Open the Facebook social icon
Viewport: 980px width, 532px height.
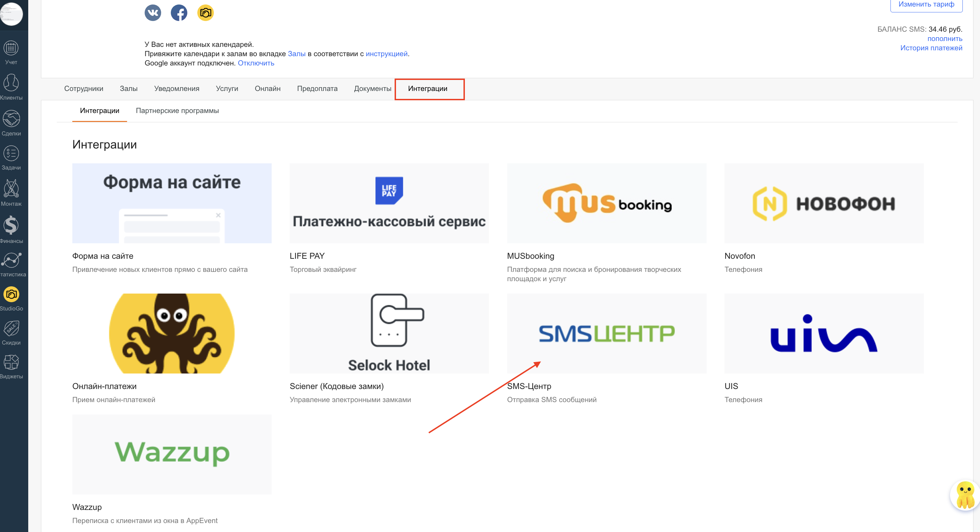tap(179, 12)
